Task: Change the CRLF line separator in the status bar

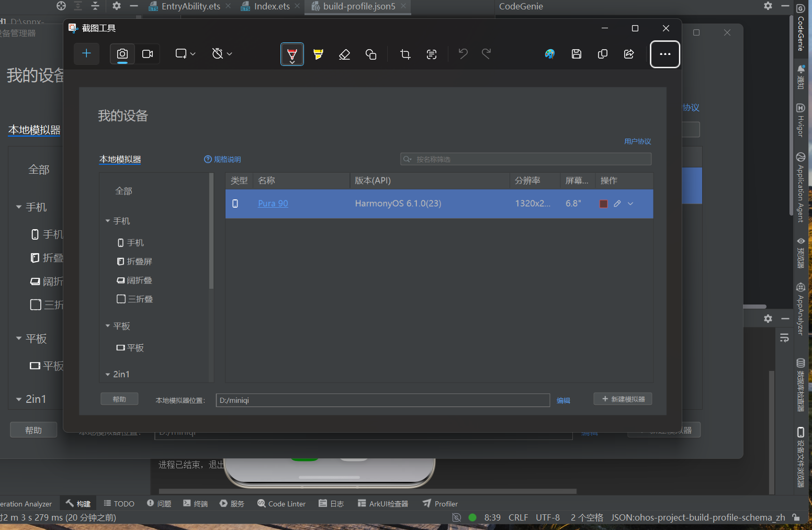Action: [518, 517]
